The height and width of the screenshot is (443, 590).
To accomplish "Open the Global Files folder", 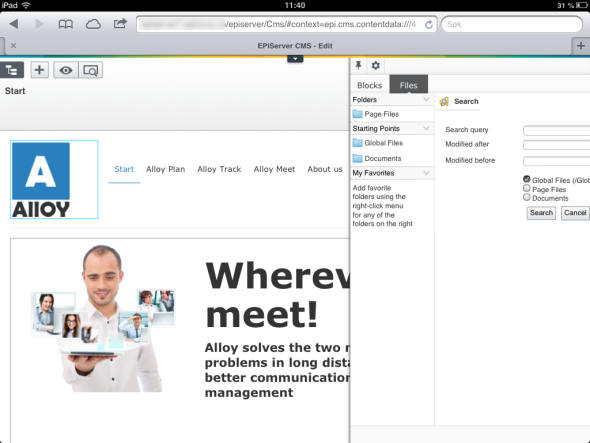I will coord(377,143).
